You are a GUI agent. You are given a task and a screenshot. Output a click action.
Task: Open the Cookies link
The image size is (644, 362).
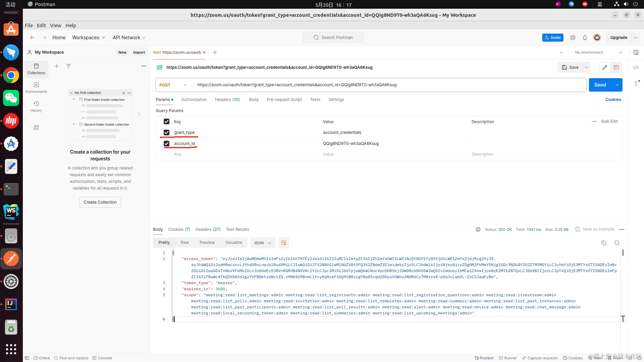[613, 100]
